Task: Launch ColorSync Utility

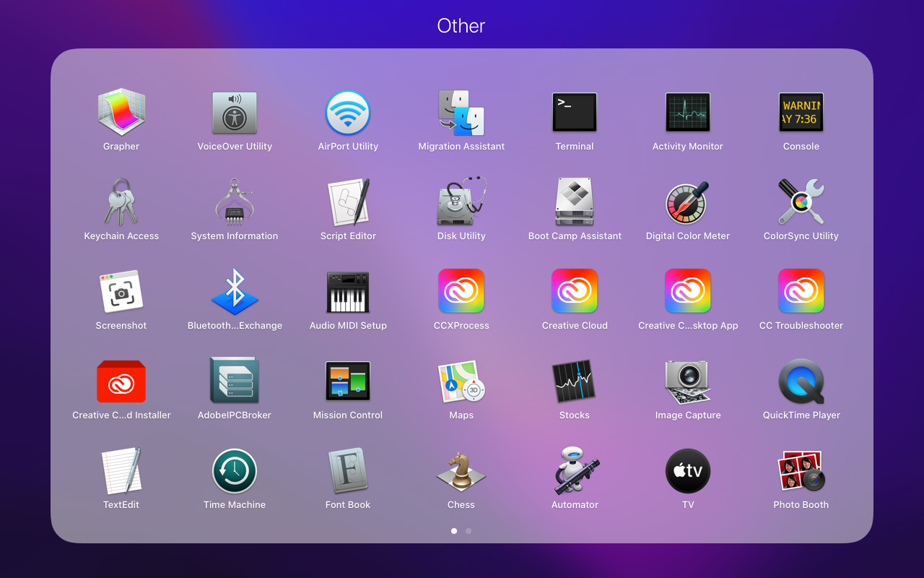Action: [801, 202]
